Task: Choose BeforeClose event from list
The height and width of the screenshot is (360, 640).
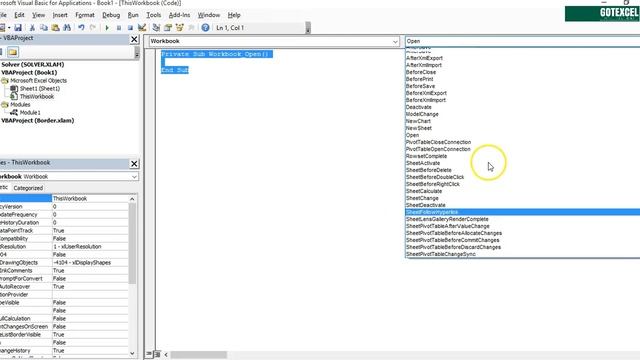Action: (x=421, y=72)
